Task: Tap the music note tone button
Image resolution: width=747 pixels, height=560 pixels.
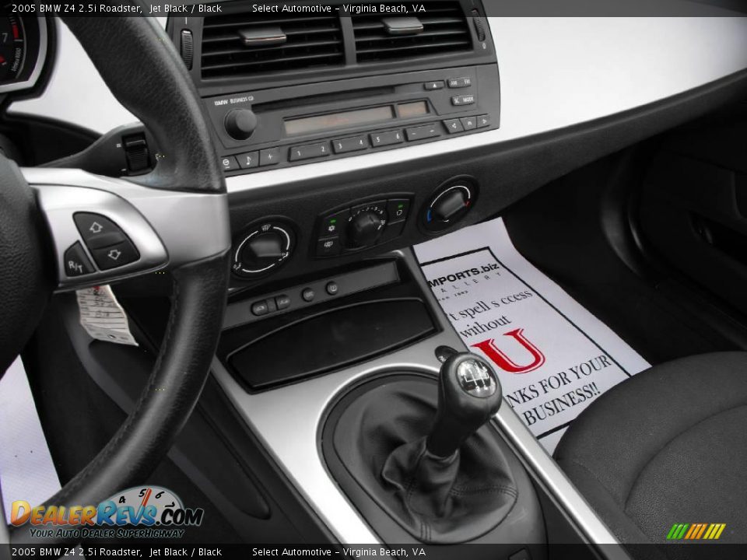Action: pos(249,159)
